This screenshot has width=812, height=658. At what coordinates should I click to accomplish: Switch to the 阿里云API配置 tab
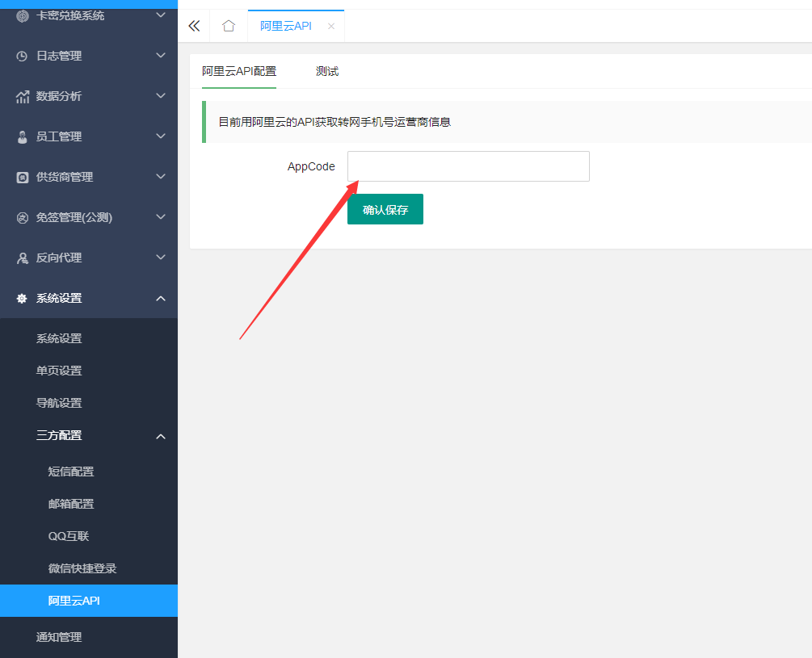pos(239,71)
